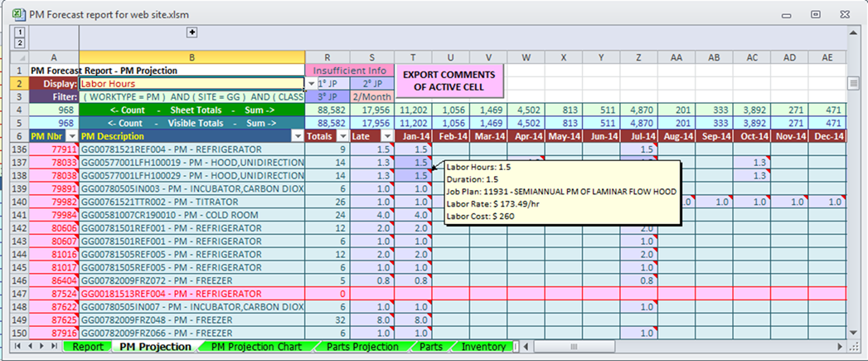Click horizontal scrollbar left arrow

click(526, 347)
